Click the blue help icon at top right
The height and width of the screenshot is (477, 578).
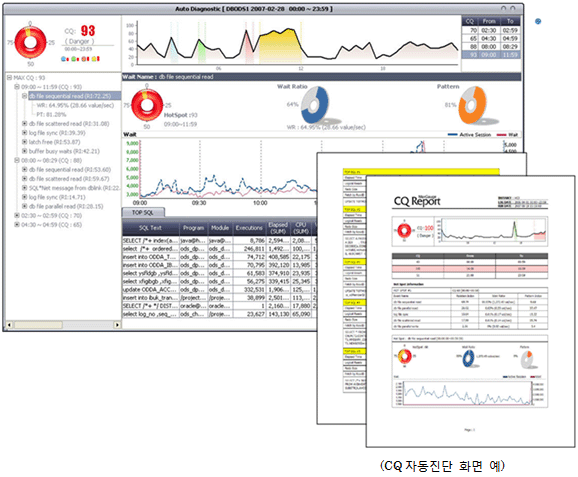538,21
